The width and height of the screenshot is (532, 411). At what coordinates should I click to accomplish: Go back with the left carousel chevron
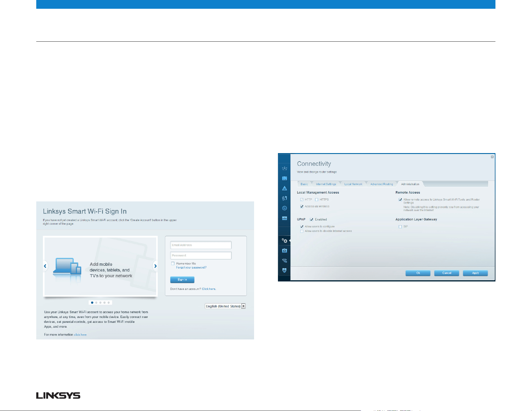pyautogui.click(x=45, y=266)
